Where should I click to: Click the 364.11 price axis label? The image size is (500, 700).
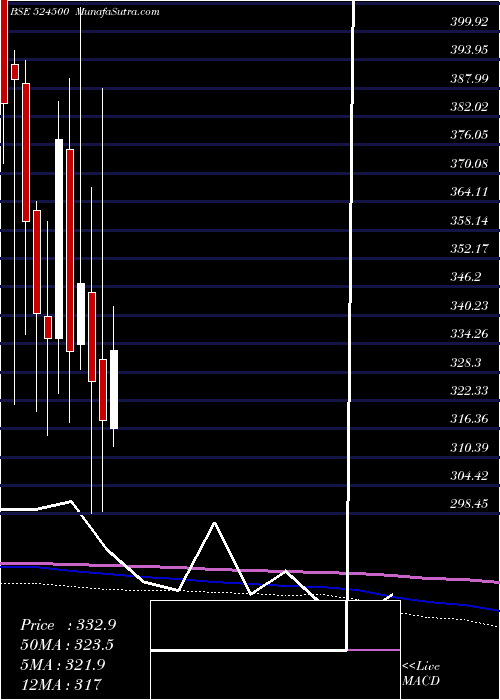pos(469,192)
